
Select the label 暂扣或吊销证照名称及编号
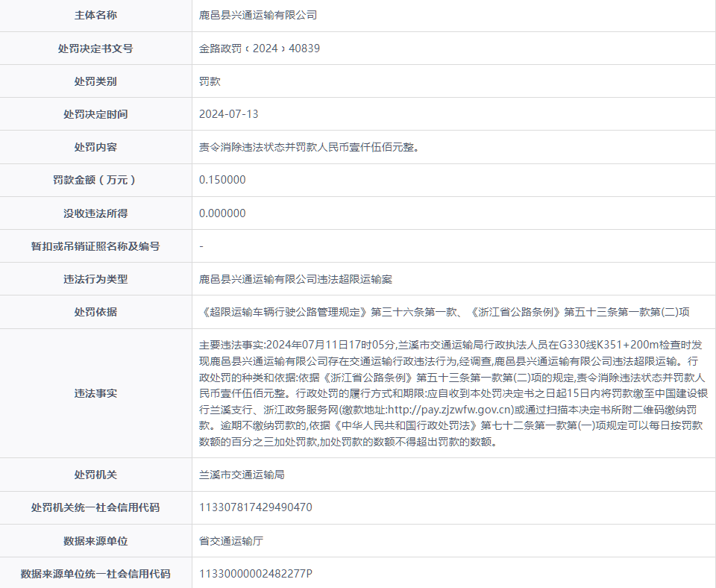95,246
